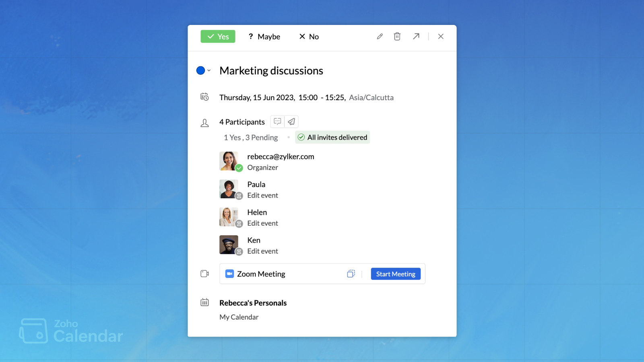Click the paper plane email participants icon
The image size is (644, 362).
pyautogui.click(x=291, y=121)
